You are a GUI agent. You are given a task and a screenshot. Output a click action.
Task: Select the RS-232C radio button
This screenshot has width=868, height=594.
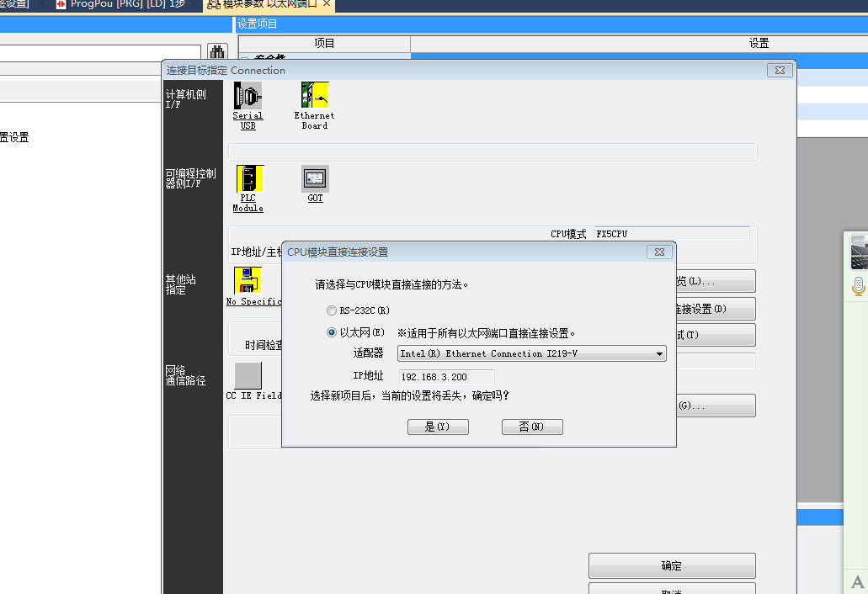[332, 310]
